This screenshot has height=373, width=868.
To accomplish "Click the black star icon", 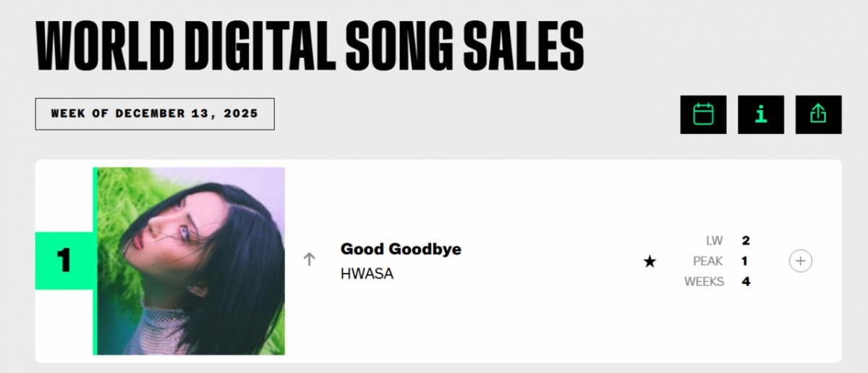I will [x=650, y=261].
